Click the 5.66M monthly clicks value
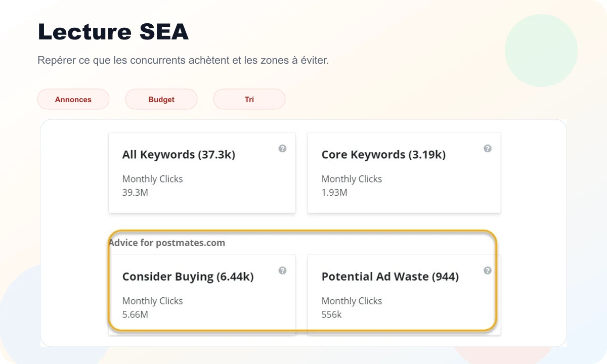The width and height of the screenshot is (607, 364). coord(135,314)
